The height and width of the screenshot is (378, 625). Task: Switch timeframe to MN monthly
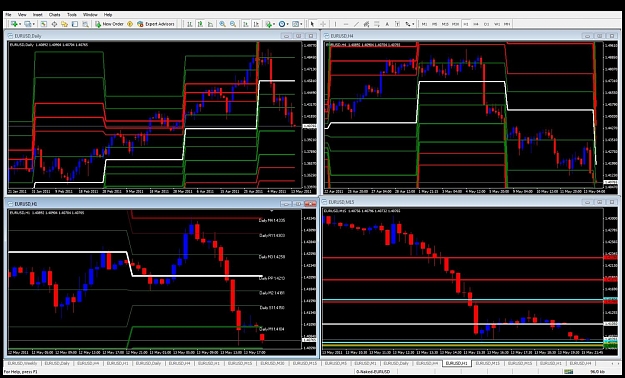point(507,24)
